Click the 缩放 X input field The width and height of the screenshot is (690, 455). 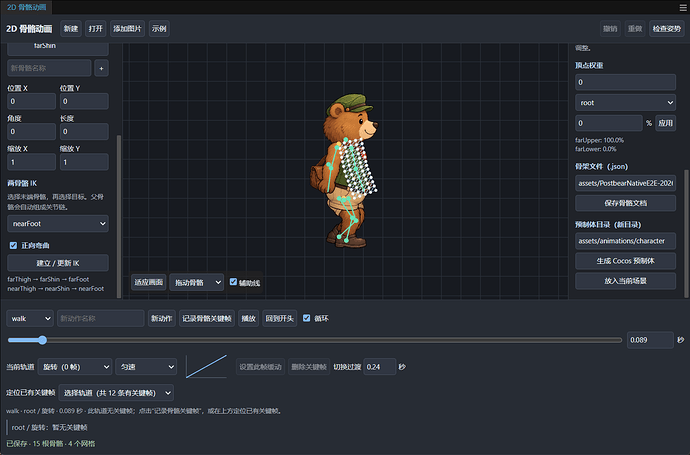(x=32, y=162)
